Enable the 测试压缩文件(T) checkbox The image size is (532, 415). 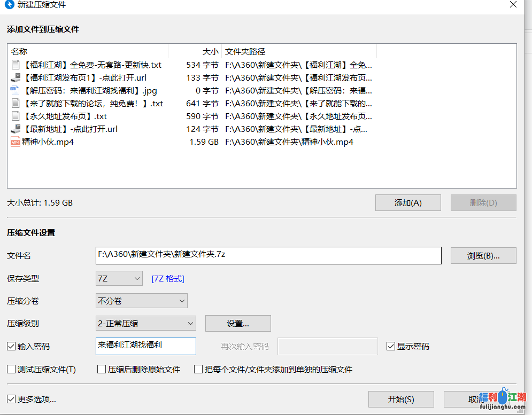point(11,369)
